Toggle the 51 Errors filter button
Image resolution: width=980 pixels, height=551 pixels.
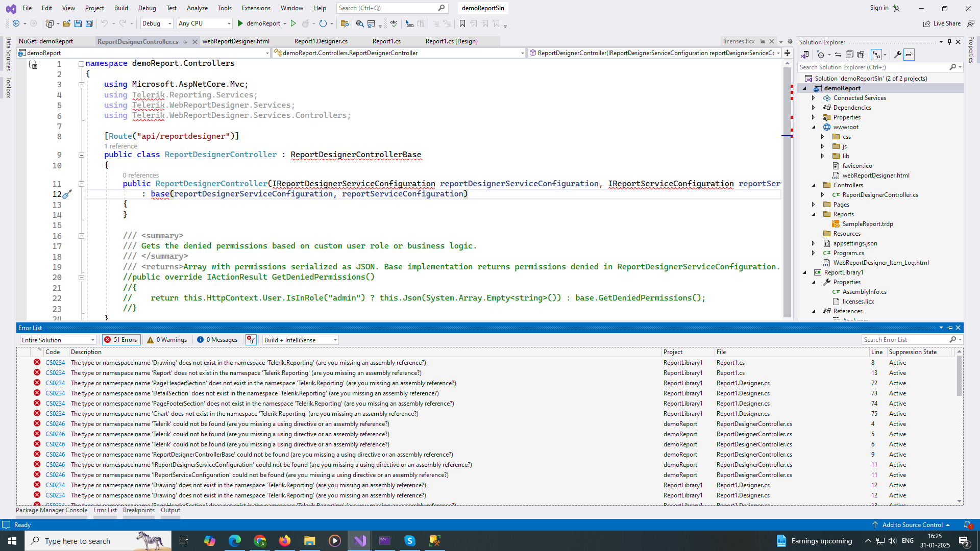point(121,340)
